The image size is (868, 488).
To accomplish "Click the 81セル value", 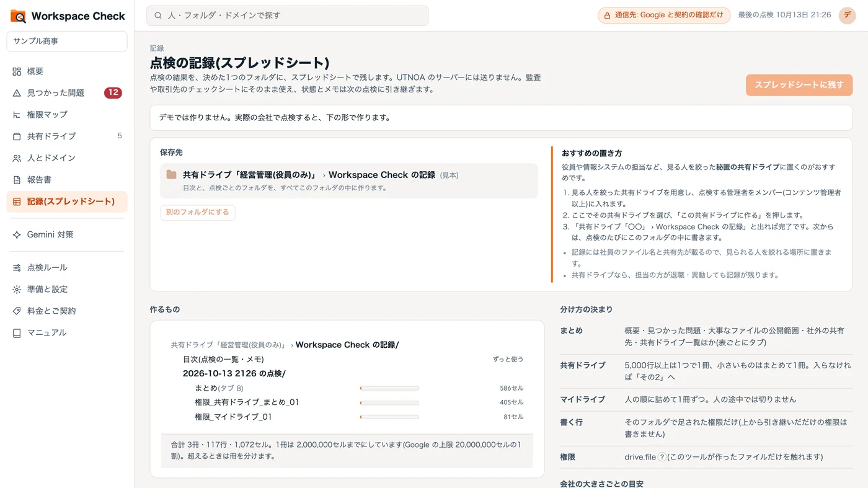I will pyautogui.click(x=513, y=417).
